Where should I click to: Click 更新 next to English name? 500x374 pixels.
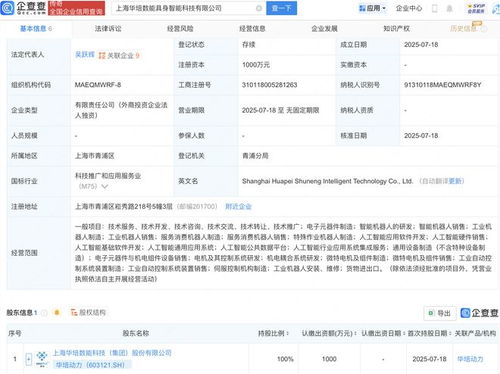[x=455, y=181]
